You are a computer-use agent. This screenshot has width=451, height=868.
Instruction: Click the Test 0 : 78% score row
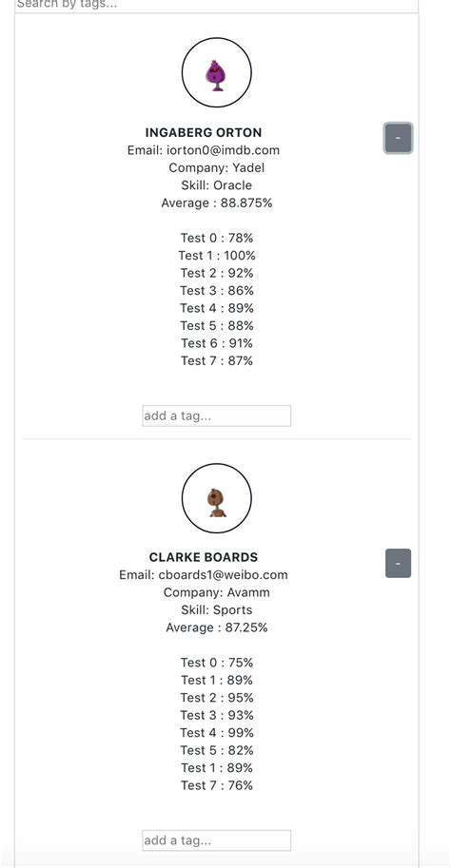click(217, 238)
